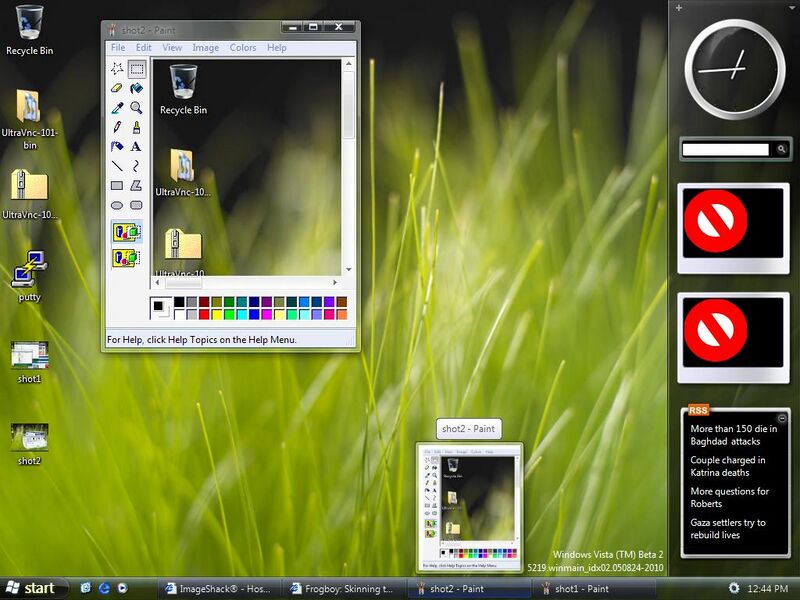Select the Pencil tool
The width and height of the screenshot is (800, 600).
coord(117,127)
